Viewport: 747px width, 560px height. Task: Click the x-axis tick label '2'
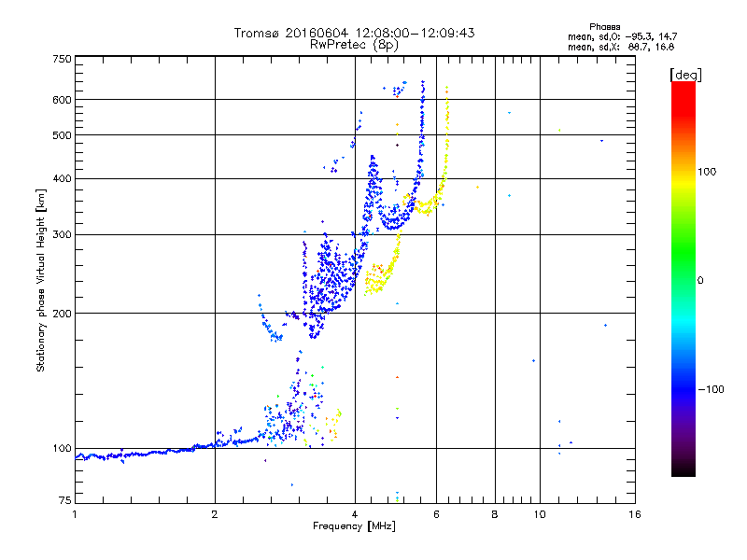(x=215, y=514)
